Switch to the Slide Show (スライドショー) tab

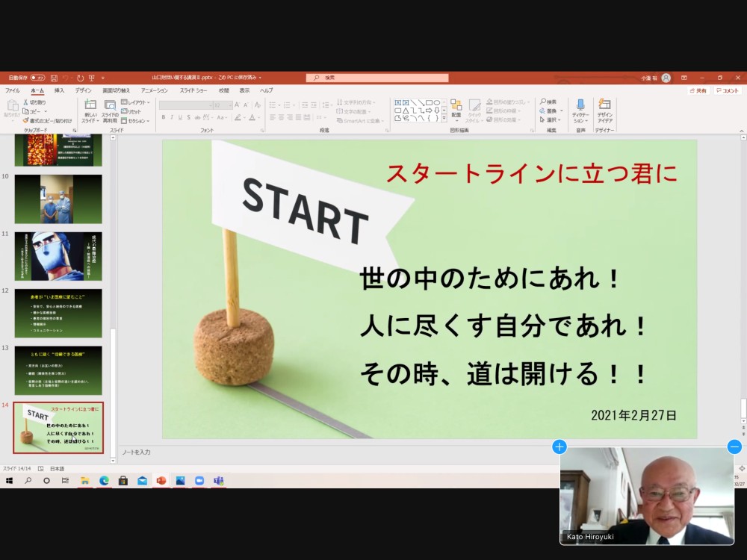193,90
